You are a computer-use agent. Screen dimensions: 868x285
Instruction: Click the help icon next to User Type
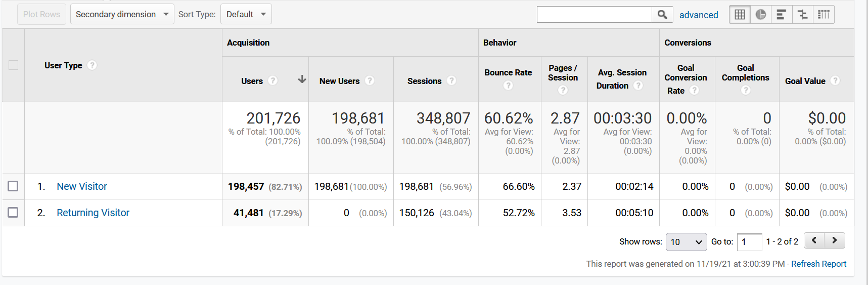click(92, 65)
